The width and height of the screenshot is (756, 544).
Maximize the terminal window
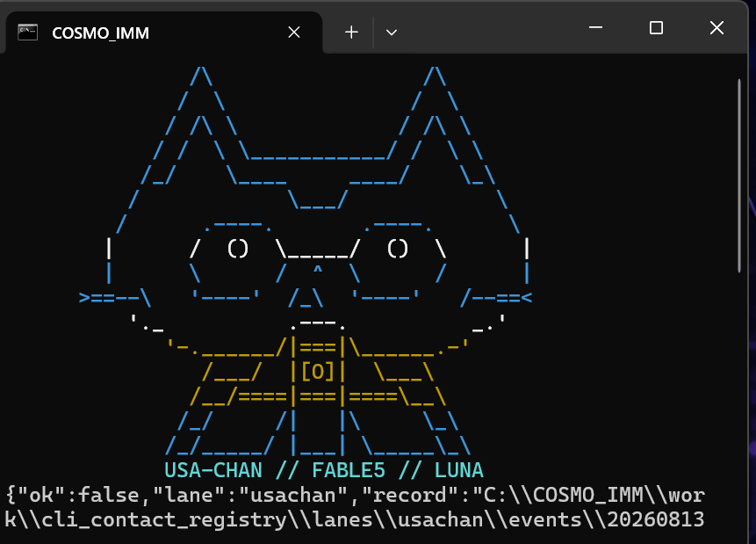coord(656,27)
